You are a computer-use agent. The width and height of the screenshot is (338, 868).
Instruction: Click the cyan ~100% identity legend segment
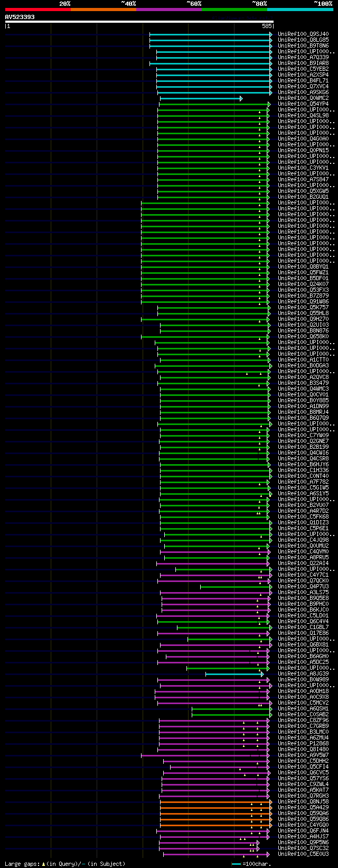(x=300, y=10)
